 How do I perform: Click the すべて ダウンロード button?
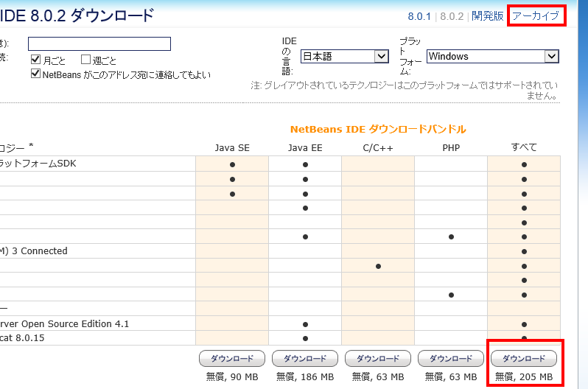[524, 359]
